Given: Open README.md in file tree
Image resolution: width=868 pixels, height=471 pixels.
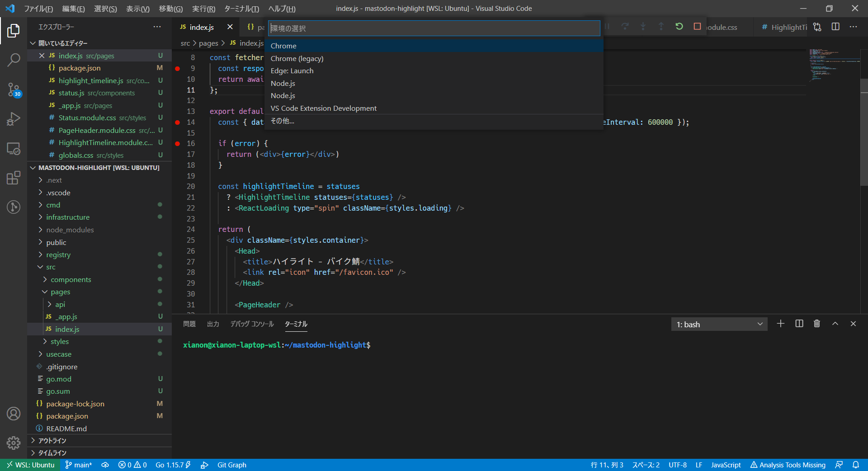Looking at the screenshot, I should click(x=99, y=429).
